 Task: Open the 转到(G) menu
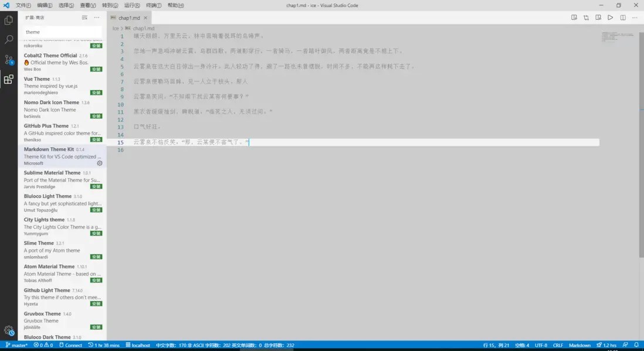tap(110, 5)
